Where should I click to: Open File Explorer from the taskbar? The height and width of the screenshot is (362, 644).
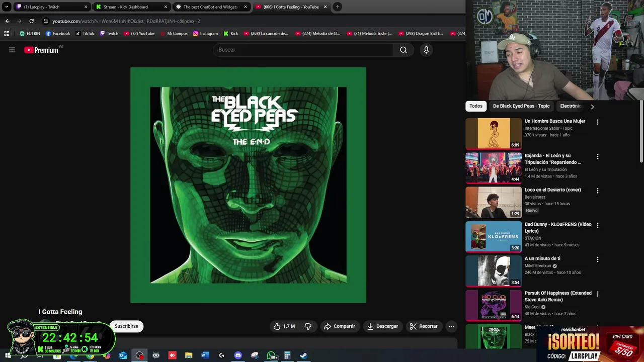click(x=189, y=355)
